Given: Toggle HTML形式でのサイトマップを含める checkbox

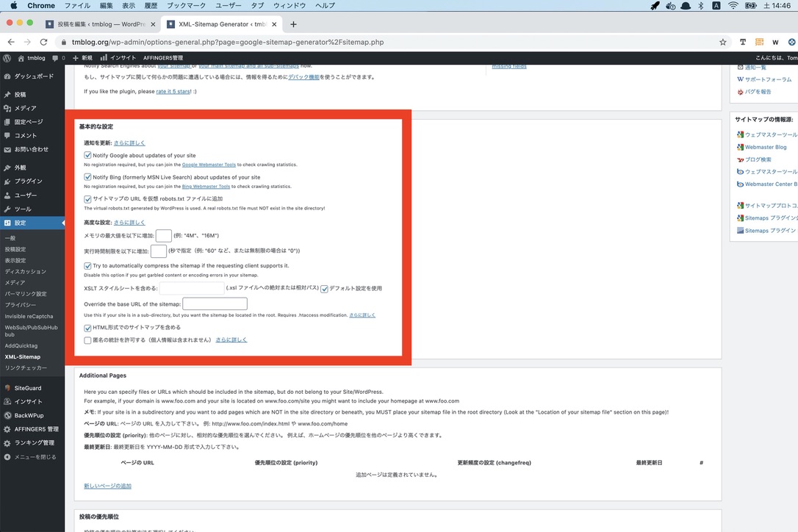Looking at the screenshot, I should click(87, 328).
